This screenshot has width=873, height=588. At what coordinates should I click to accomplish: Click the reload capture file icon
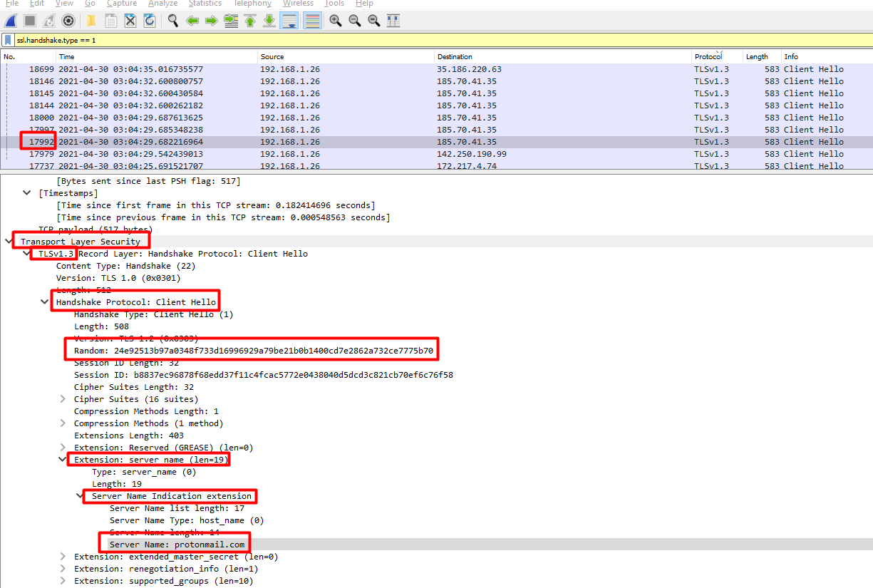click(x=150, y=21)
